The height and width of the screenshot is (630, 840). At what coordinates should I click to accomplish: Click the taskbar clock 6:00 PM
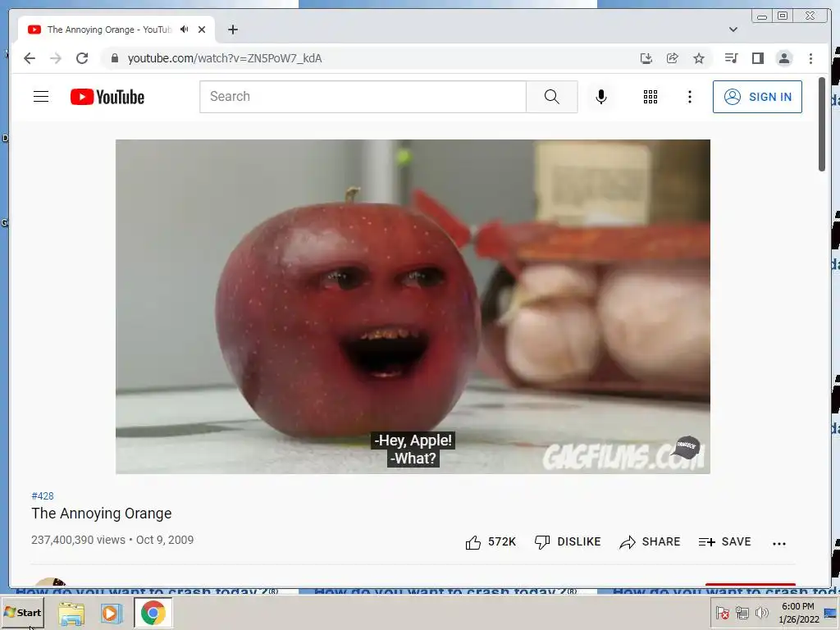[798, 612]
